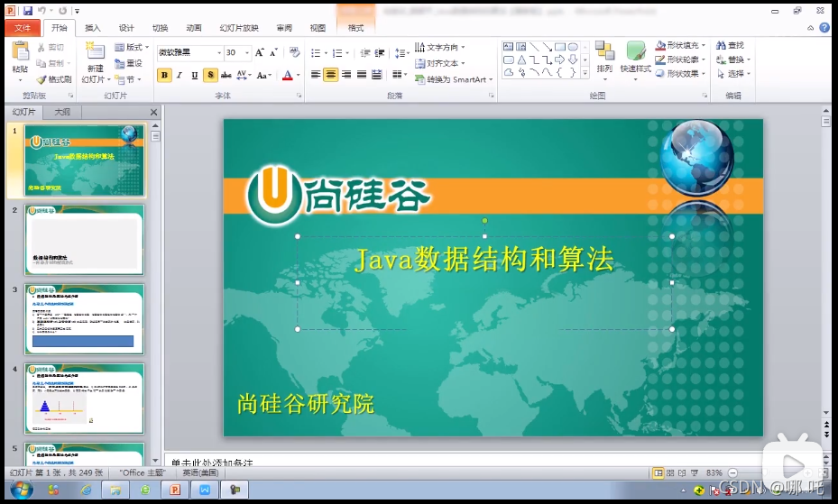This screenshot has width=838, height=504.
Task: Increase font size with larger A icon
Action: pyautogui.click(x=260, y=52)
